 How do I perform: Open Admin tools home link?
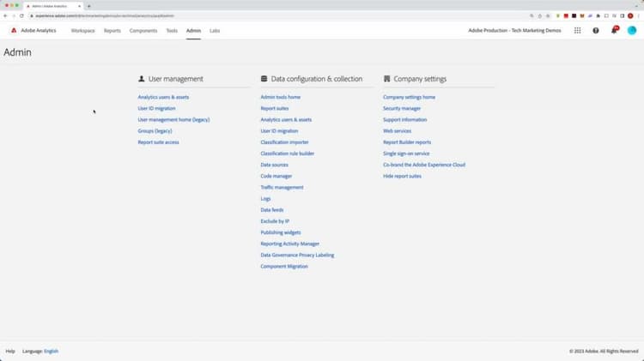(x=281, y=97)
